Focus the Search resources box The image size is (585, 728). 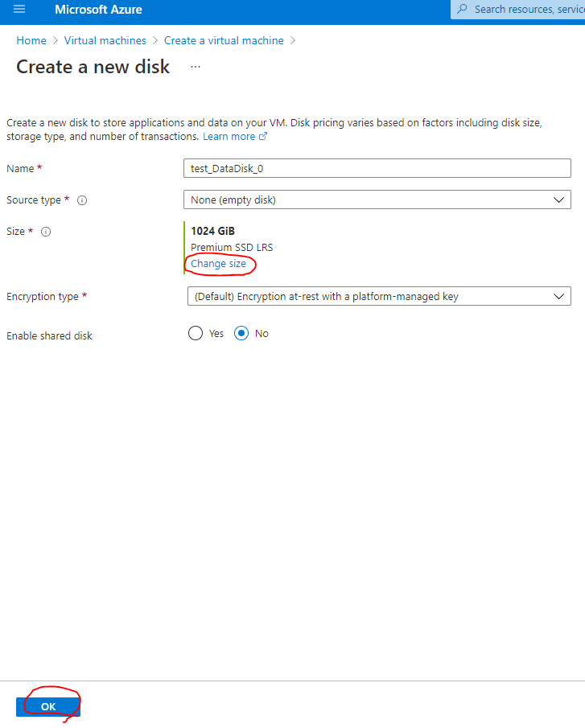click(517, 10)
